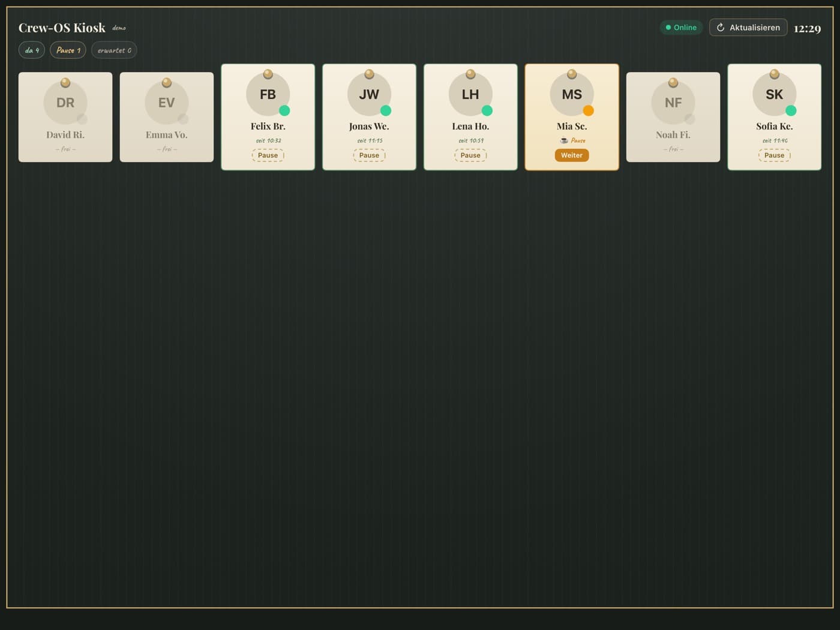Open Emma Vo. card
The image size is (840, 630).
(x=167, y=117)
